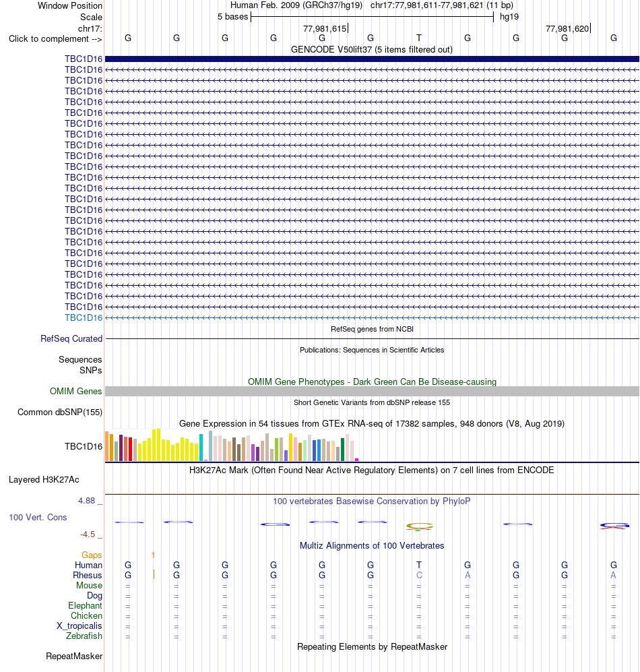Viewport: 640px width, 672px height.
Task: Click the light-blue TBC1D16 transcript label
Action: 84,318
